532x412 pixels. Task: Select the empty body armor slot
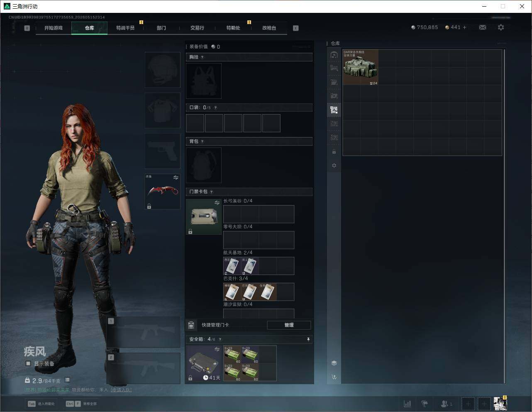pos(163,110)
